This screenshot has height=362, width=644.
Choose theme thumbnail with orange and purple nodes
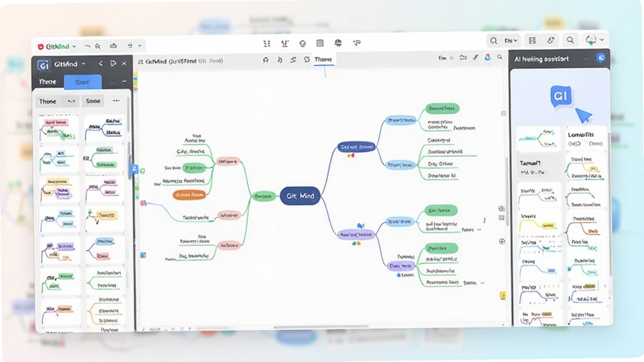coord(60,190)
